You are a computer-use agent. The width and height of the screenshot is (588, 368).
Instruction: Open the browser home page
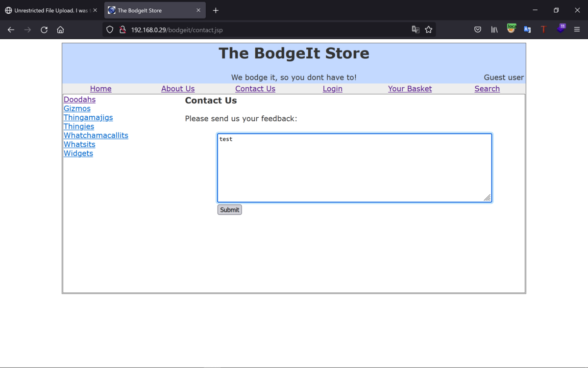pyautogui.click(x=60, y=30)
